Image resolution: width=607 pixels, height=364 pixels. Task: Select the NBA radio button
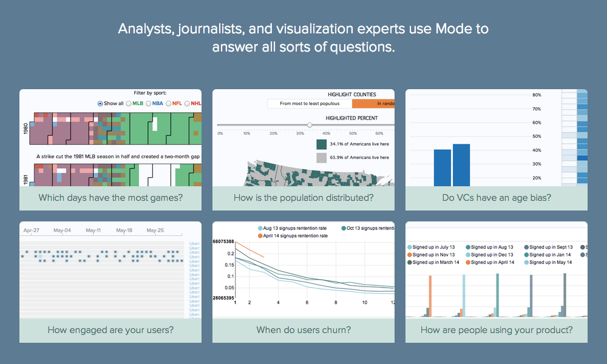148,103
